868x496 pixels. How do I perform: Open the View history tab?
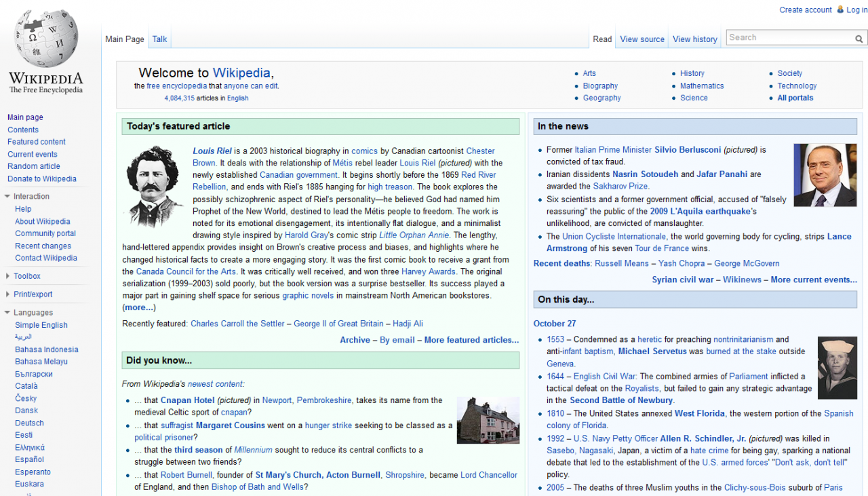click(x=694, y=39)
